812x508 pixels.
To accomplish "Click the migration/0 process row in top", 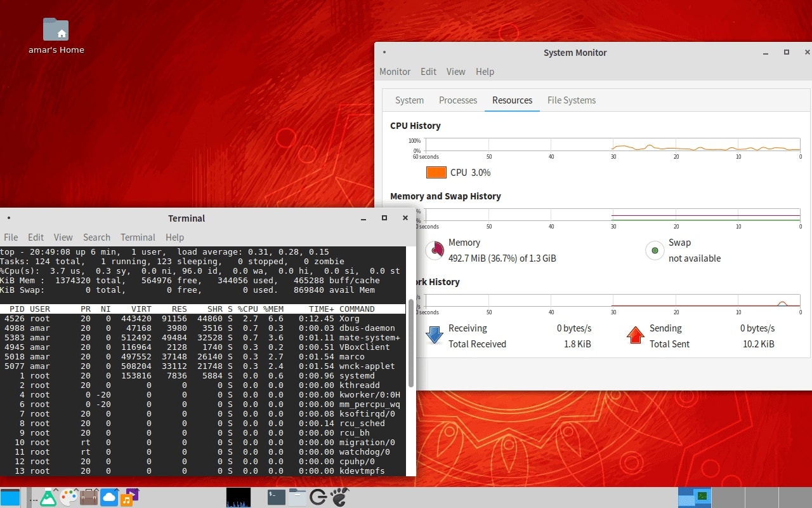I will [x=203, y=443].
